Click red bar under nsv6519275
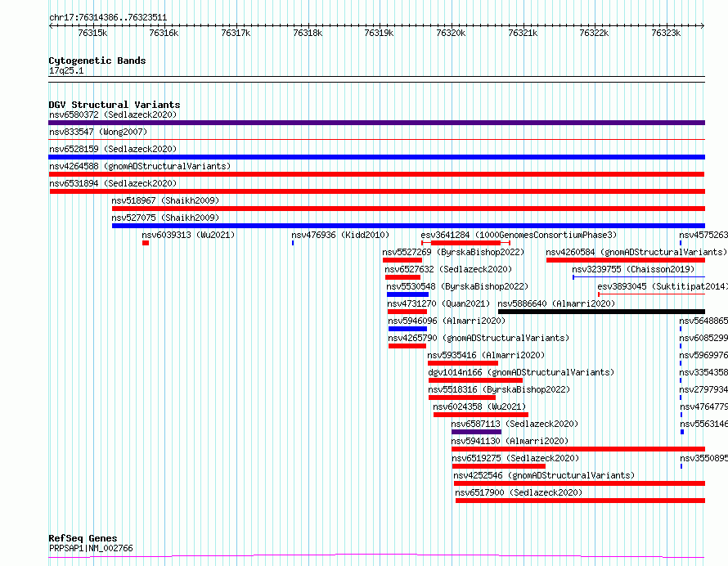The height and width of the screenshot is (566, 728). pyautogui.click(x=499, y=466)
